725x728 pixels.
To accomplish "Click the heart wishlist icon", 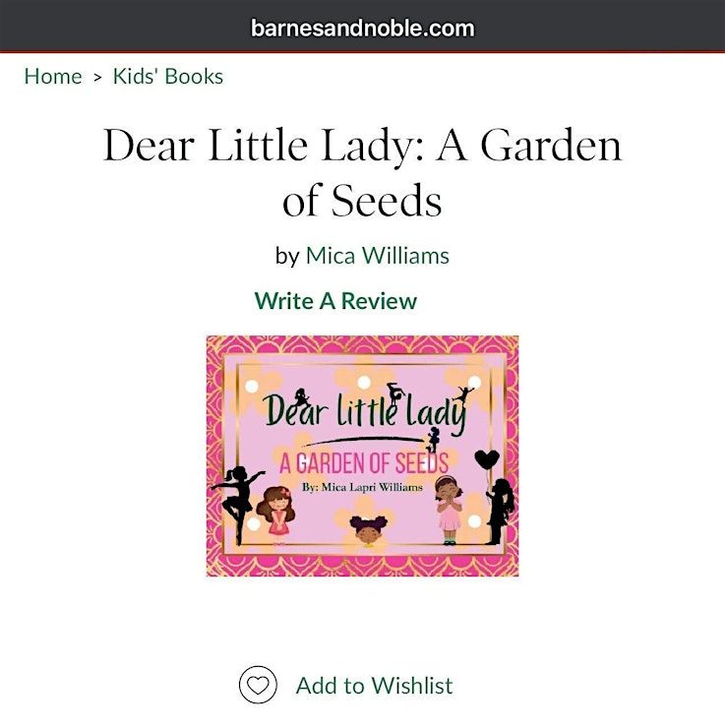I will (258, 685).
